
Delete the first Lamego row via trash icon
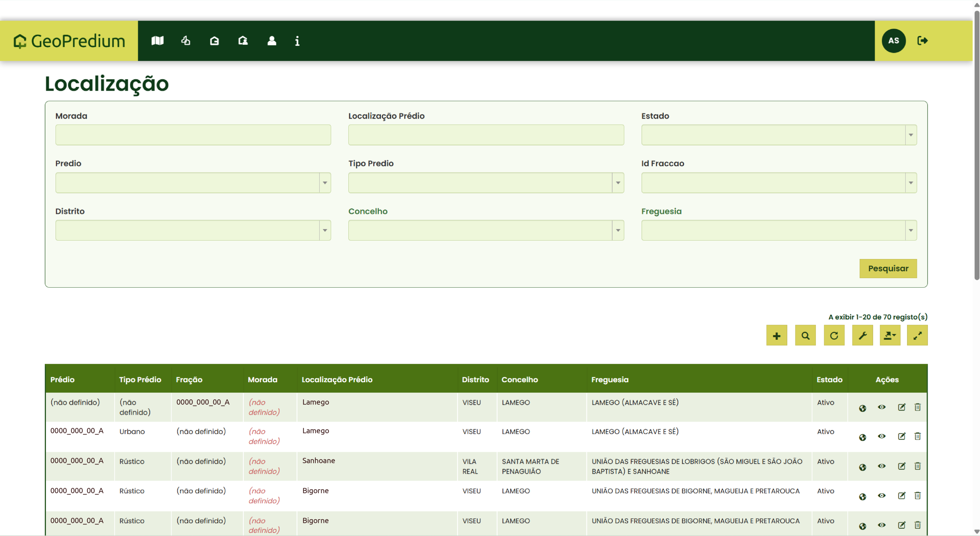click(x=917, y=407)
